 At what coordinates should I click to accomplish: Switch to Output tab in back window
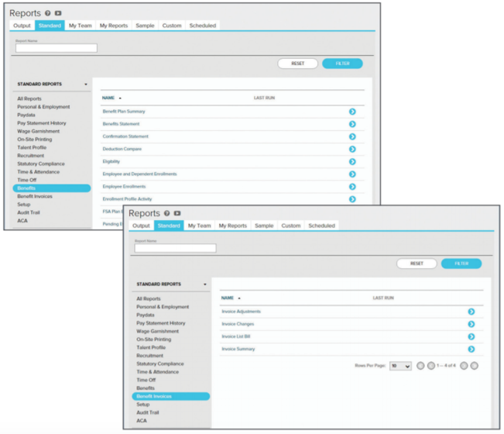pyautogui.click(x=22, y=26)
